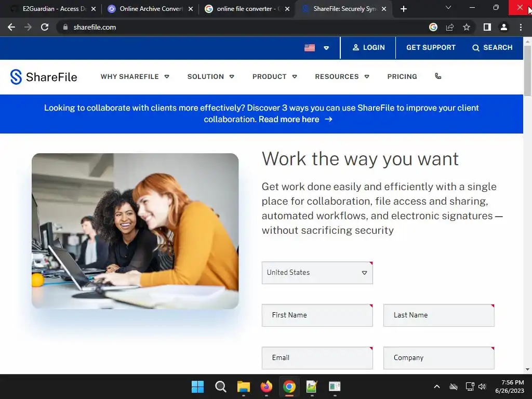
Task: Click the Google icon in address bar
Action: (433, 27)
